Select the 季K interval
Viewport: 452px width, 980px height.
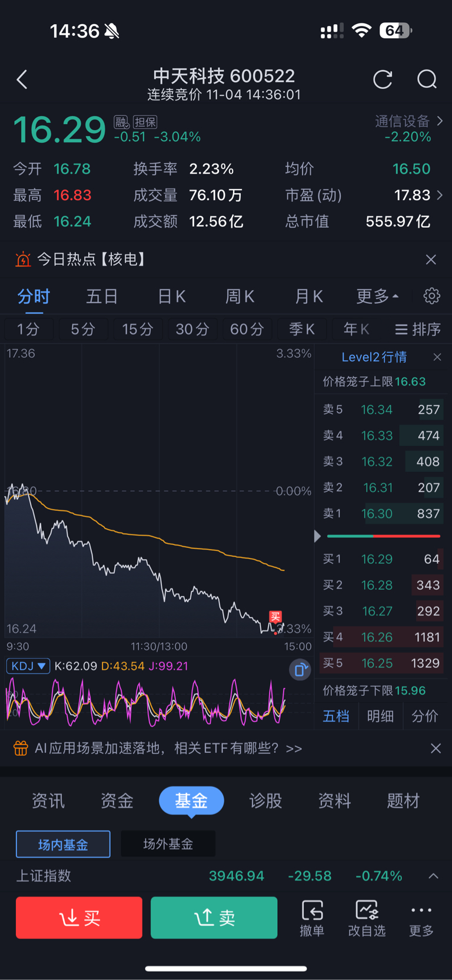(x=301, y=329)
